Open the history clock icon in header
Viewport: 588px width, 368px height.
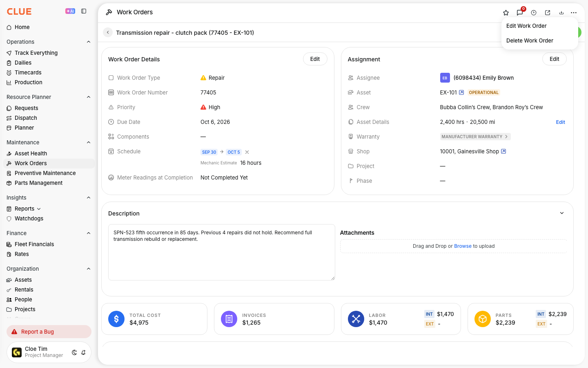[534, 13]
